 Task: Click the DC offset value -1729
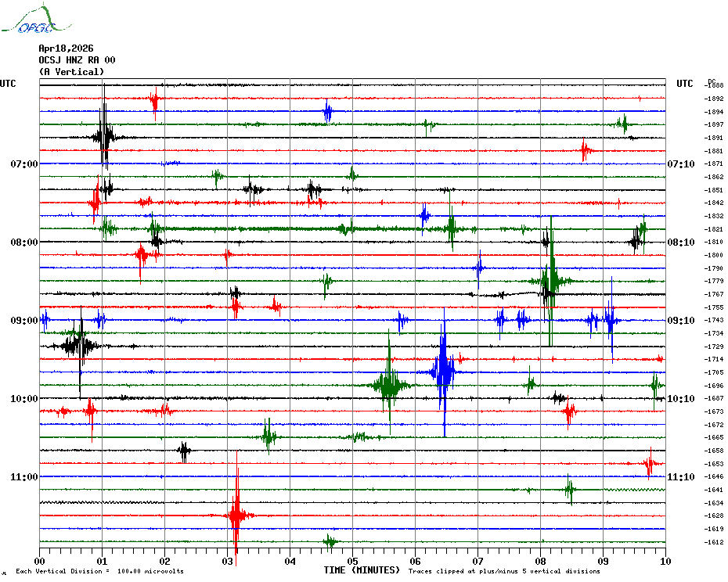[x=714, y=347]
